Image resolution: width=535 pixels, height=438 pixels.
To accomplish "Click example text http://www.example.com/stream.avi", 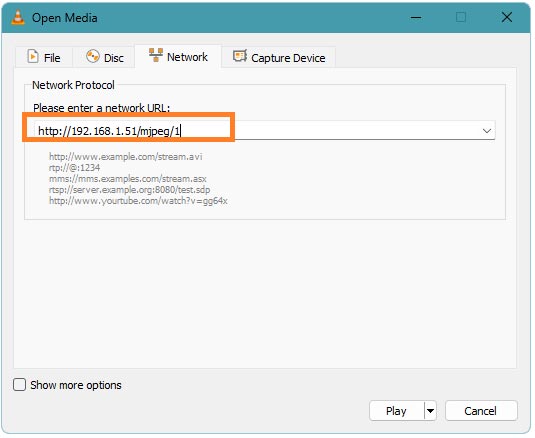I will coord(126,157).
